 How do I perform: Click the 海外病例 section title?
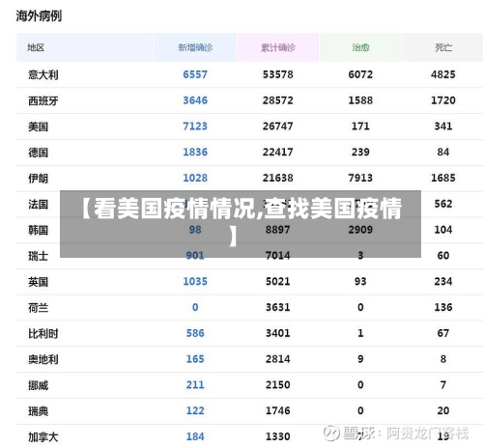[39, 16]
